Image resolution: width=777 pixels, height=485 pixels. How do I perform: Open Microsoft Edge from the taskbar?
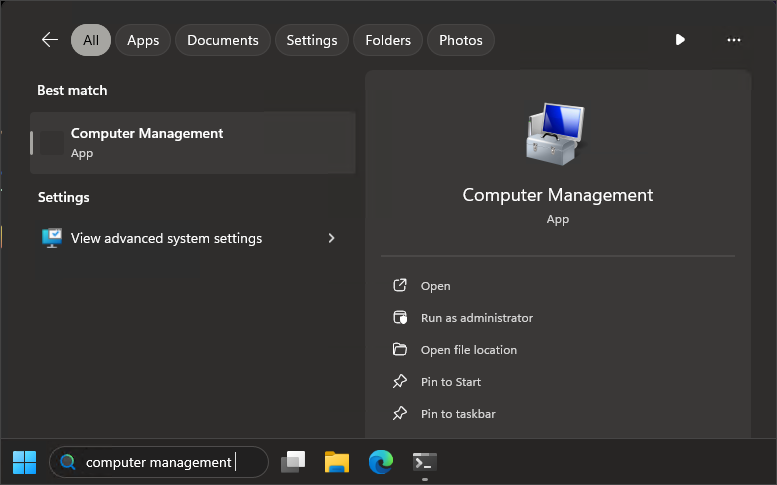coord(381,462)
